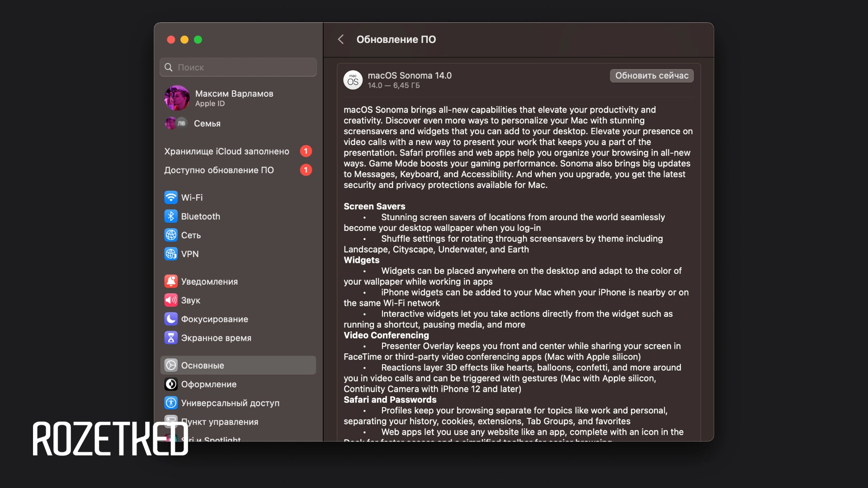Open Wi-Fi settings from the sidebar
Image resolution: width=868 pixels, height=488 pixels.
click(x=192, y=197)
